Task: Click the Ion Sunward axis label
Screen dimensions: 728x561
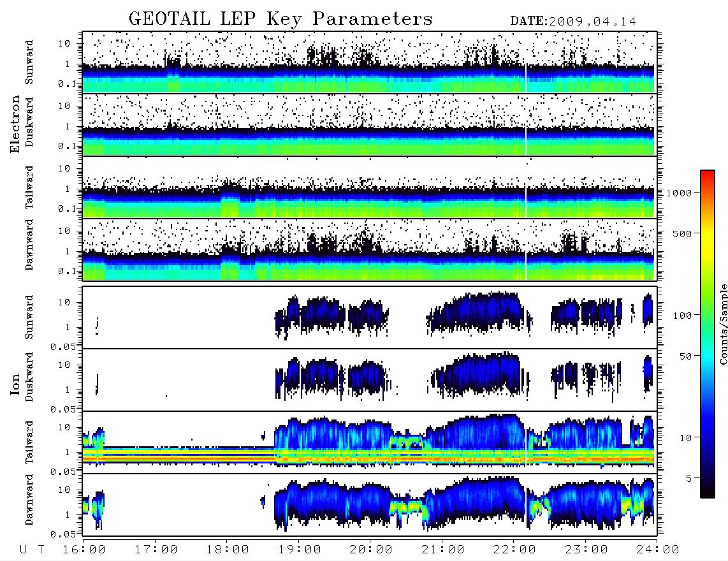Action: click(x=29, y=317)
